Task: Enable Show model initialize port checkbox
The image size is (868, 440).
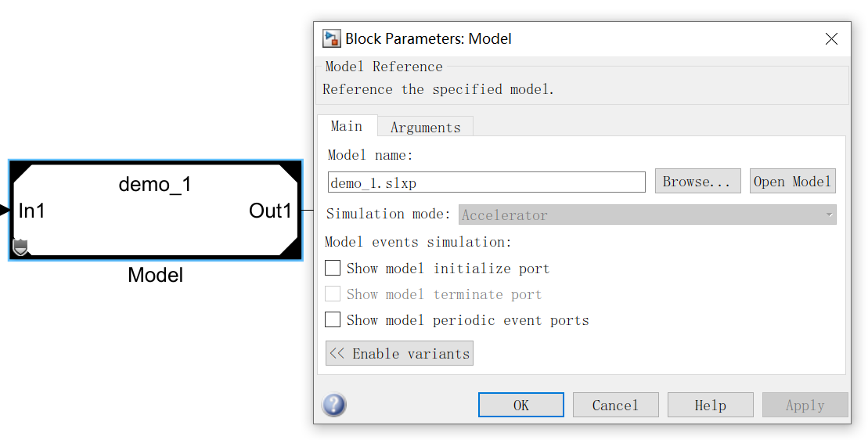Action: click(333, 269)
